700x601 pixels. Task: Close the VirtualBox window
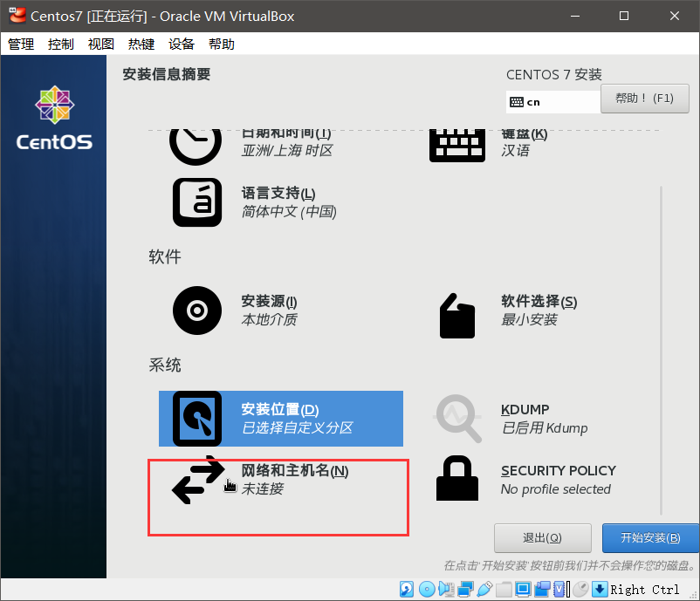675,16
